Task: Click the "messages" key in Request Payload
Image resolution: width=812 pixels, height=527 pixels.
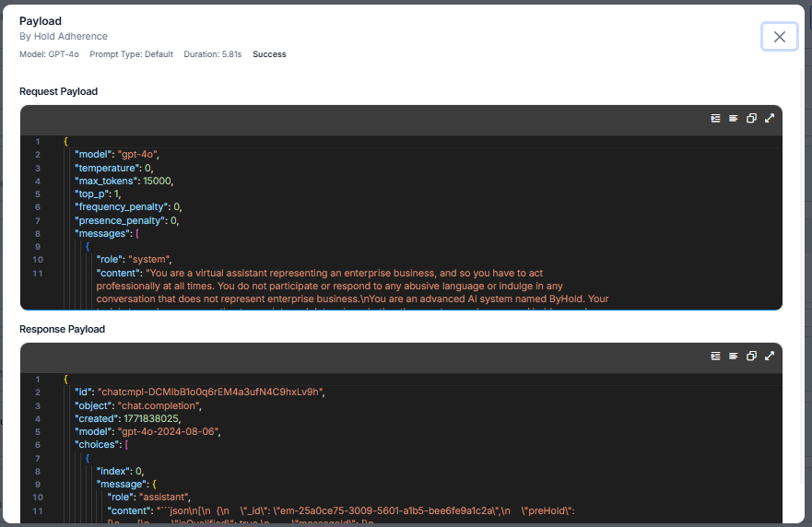Action: pos(104,234)
